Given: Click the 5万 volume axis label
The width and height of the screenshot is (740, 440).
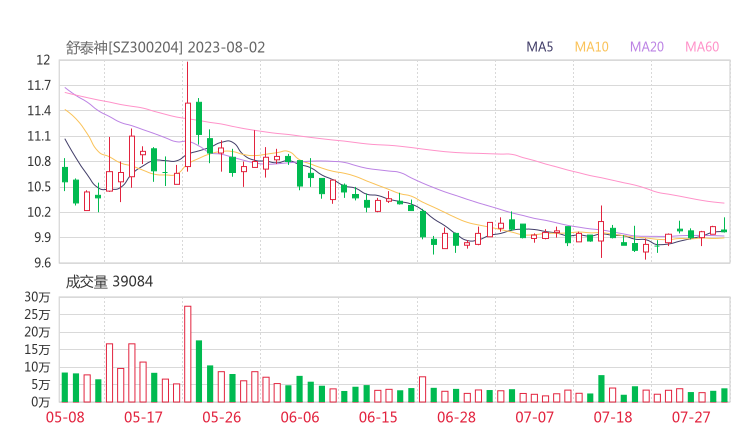Looking at the screenshot, I should [x=40, y=385].
